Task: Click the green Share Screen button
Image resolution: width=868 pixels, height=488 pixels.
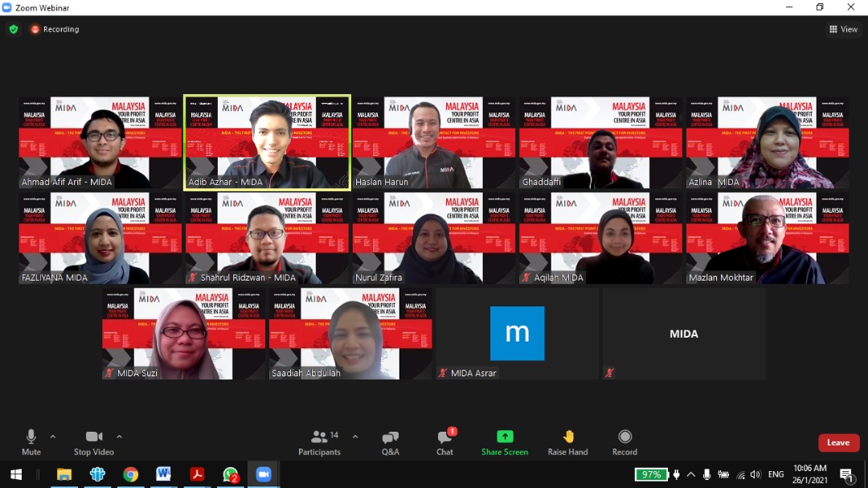Action: point(504,443)
